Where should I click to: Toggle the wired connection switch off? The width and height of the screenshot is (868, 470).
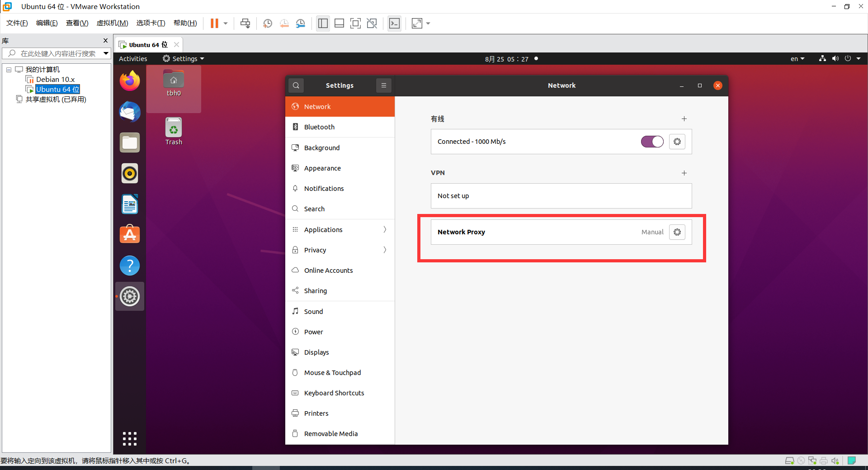click(652, 142)
